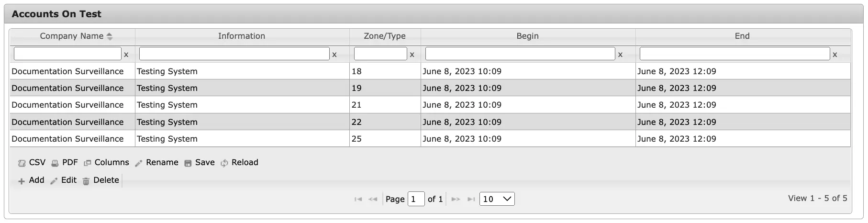Clear the Information filter with x
Image resolution: width=868 pixels, height=223 pixels.
(x=334, y=55)
